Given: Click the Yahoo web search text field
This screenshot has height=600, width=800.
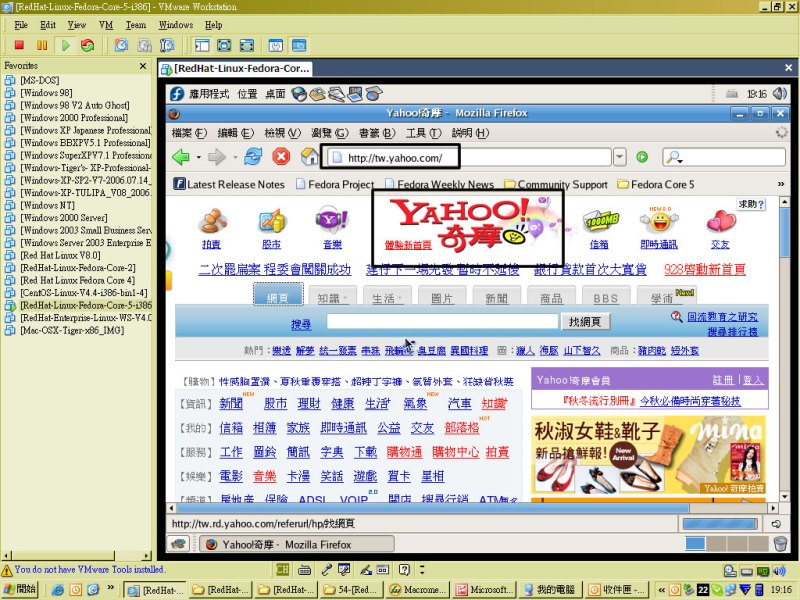Looking at the screenshot, I should pos(442,321).
